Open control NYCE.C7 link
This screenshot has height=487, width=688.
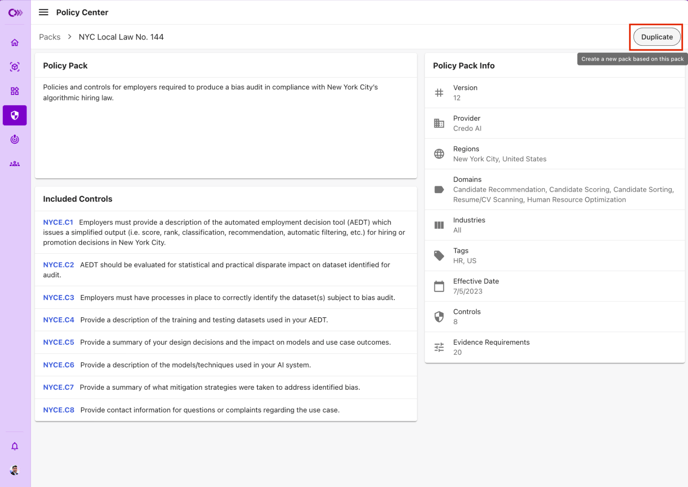coord(58,387)
